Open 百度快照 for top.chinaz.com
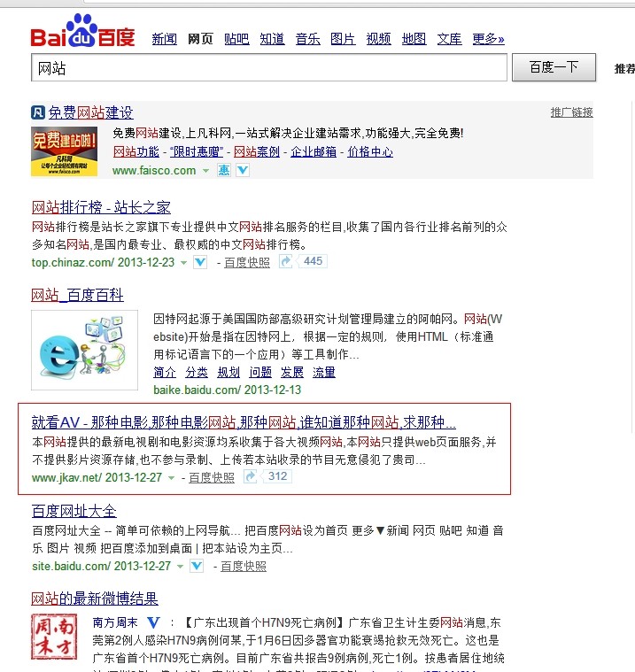 [x=247, y=262]
